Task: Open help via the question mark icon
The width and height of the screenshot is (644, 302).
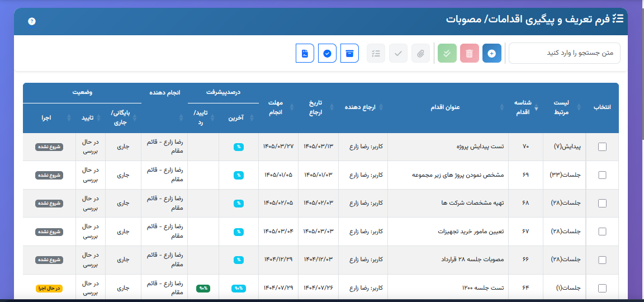Action: tap(32, 21)
